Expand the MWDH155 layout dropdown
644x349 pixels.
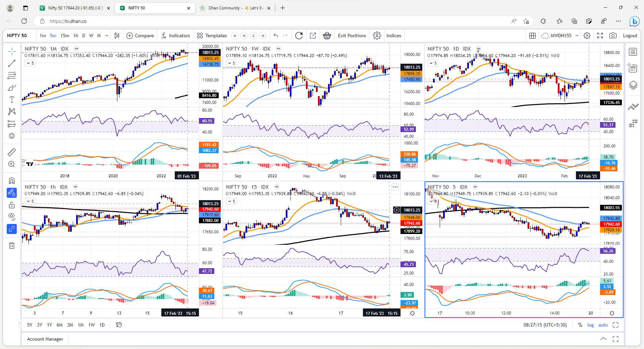point(577,36)
